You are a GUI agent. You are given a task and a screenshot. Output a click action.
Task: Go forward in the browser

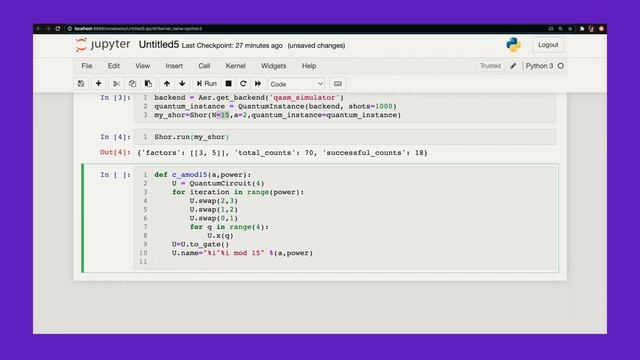[48, 29]
